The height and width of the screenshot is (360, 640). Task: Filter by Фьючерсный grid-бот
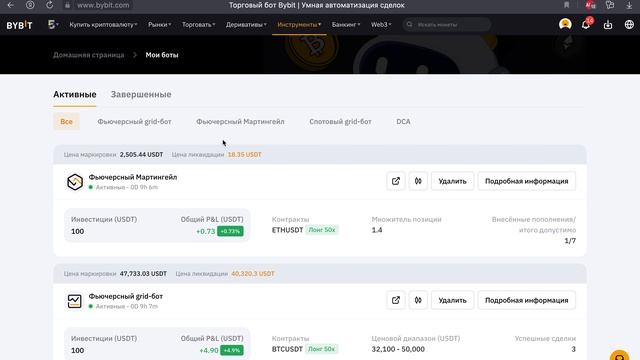(x=134, y=122)
